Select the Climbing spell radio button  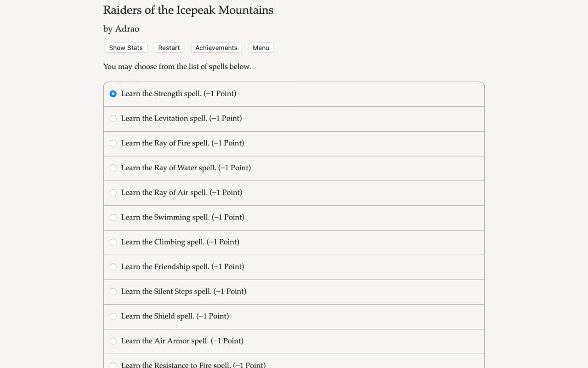click(x=113, y=242)
